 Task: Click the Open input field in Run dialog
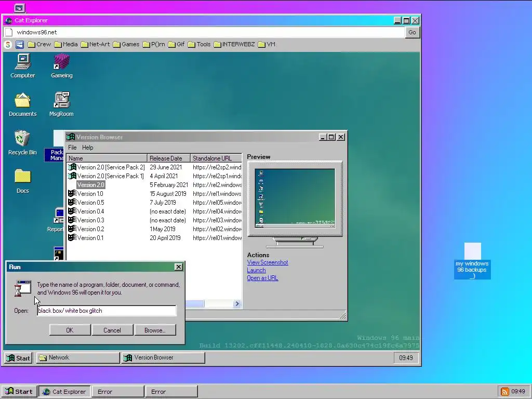click(x=107, y=311)
